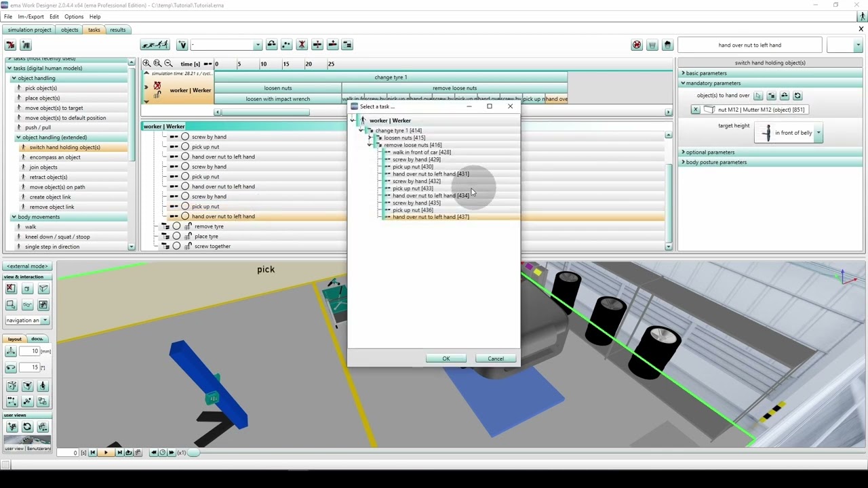This screenshot has width=868, height=488.
Task: Click the faster playback arrow
Action: (x=171, y=453)
